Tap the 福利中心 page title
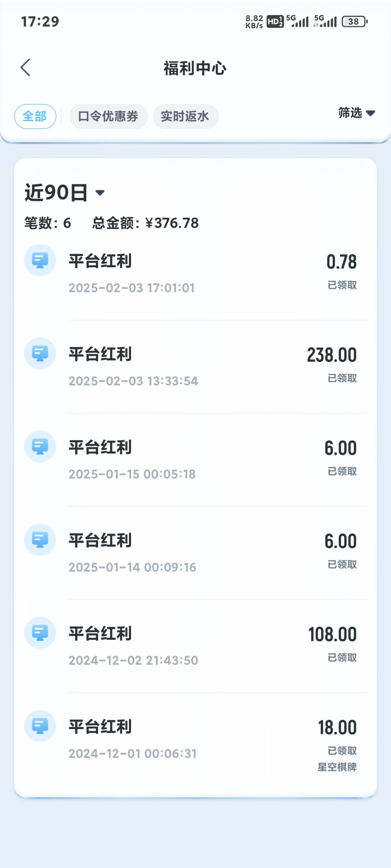This screenshot has width=391, height=868. click(195, 68)
